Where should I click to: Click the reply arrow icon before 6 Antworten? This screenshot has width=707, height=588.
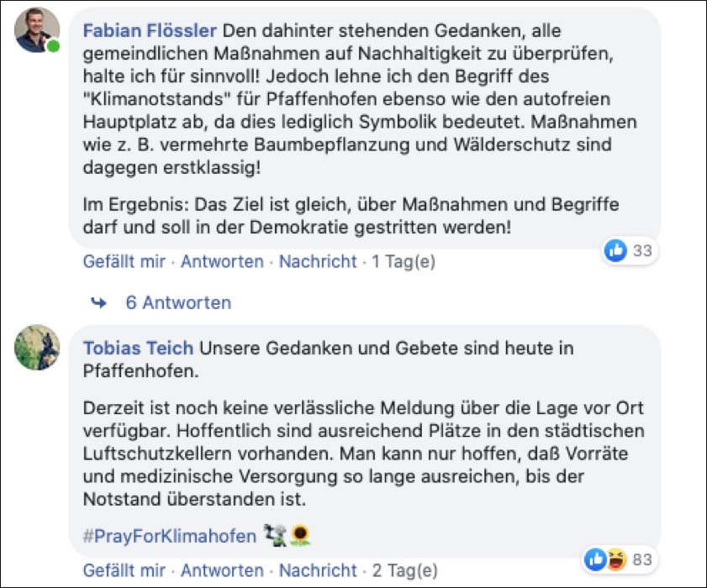(98, 302)
